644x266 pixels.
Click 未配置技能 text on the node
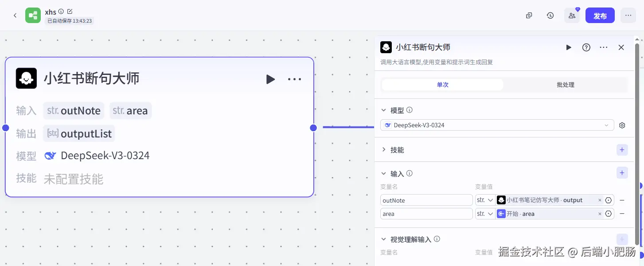click(73, 179)
